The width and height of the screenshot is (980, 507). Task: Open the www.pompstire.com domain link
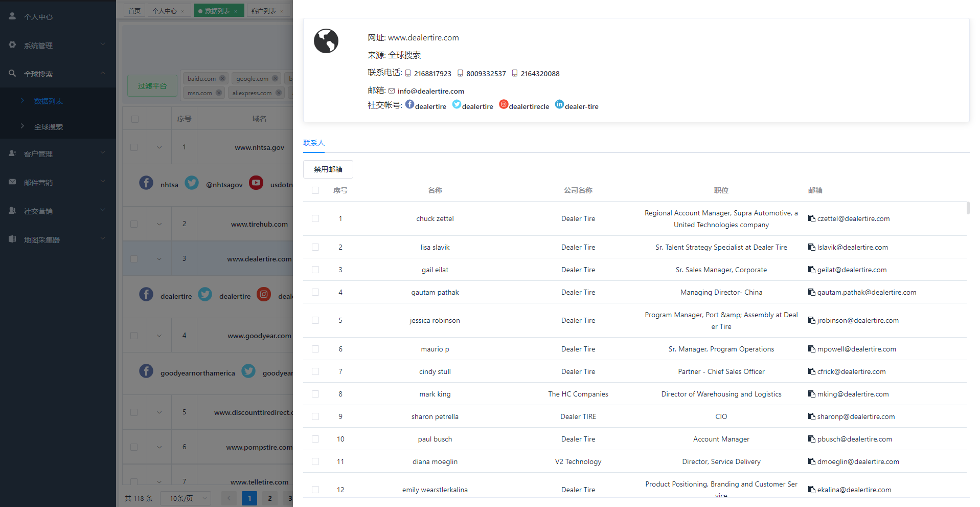click(x=260, y=447)
